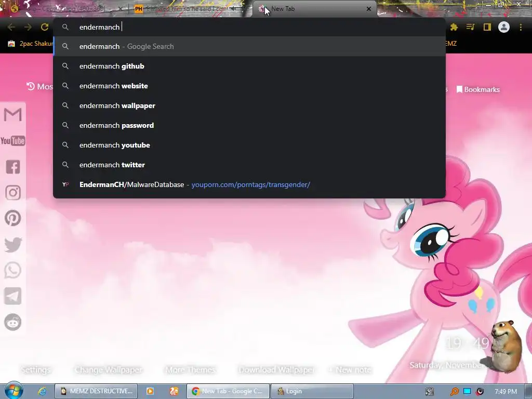Open the Facebook sidebar shortcut

(13, 167)
